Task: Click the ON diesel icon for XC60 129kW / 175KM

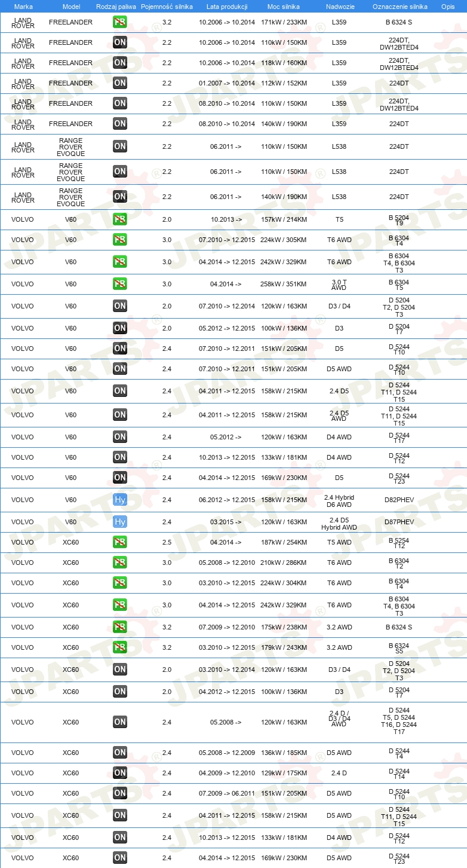Action: point(120,773)
